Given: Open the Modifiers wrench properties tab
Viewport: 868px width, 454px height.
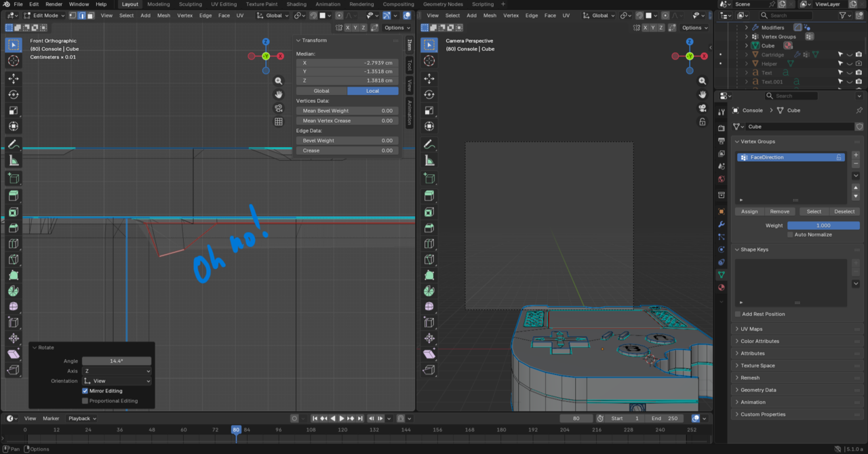Looking at the screenshot, I should point(722,224).
